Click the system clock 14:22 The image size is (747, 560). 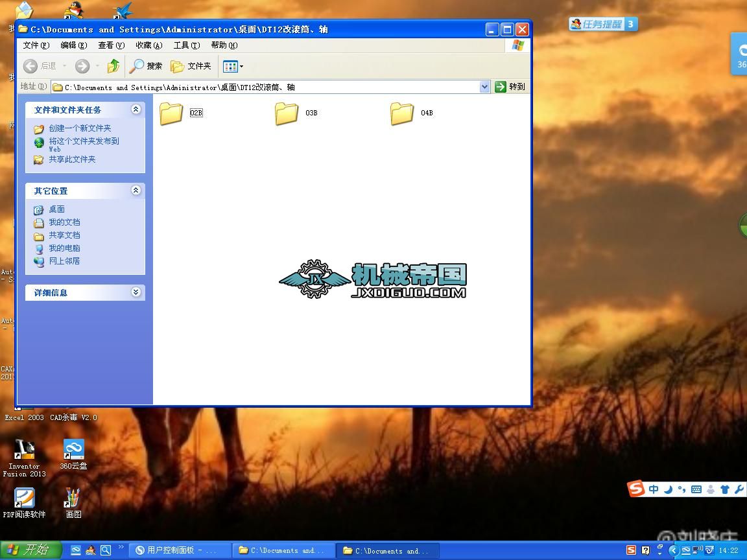(728, 550)
